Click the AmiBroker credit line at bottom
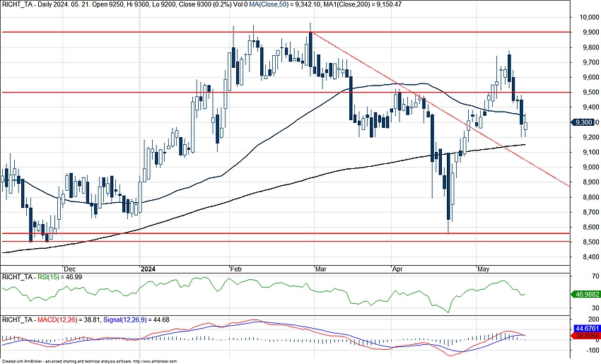The width and height of the screenshot is (601, 364). 89,361
